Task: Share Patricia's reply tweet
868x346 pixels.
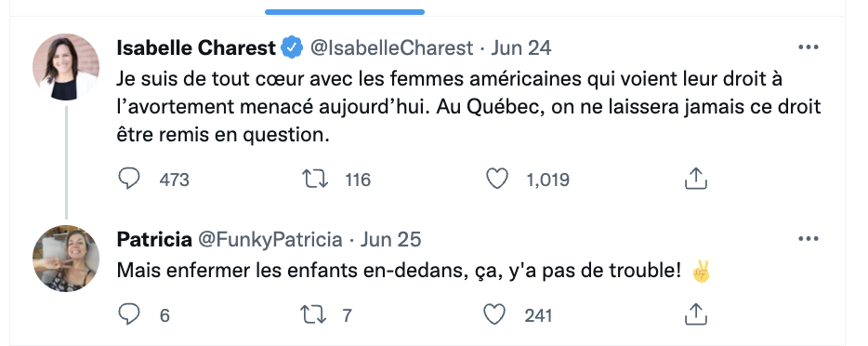Action: [x=696, y=314]
